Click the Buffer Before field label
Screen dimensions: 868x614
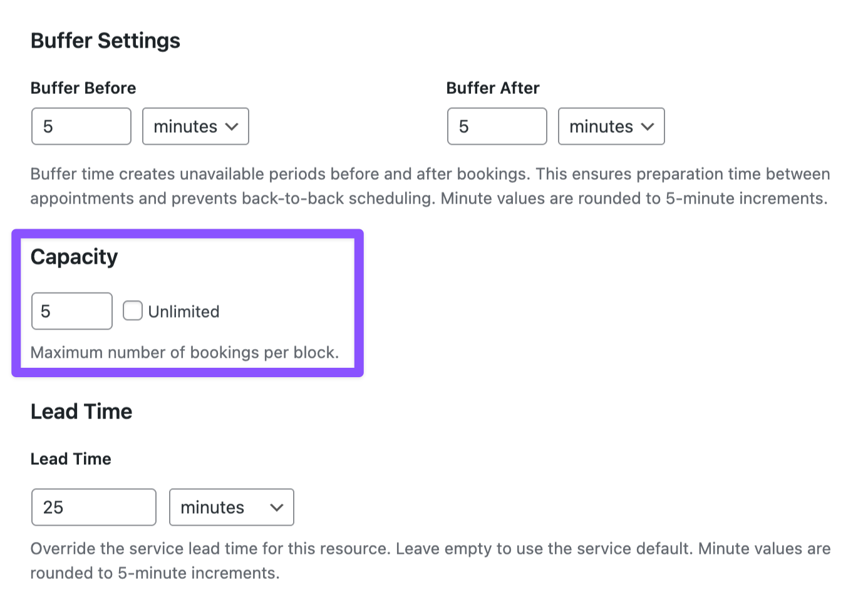[x=83, y=88]
